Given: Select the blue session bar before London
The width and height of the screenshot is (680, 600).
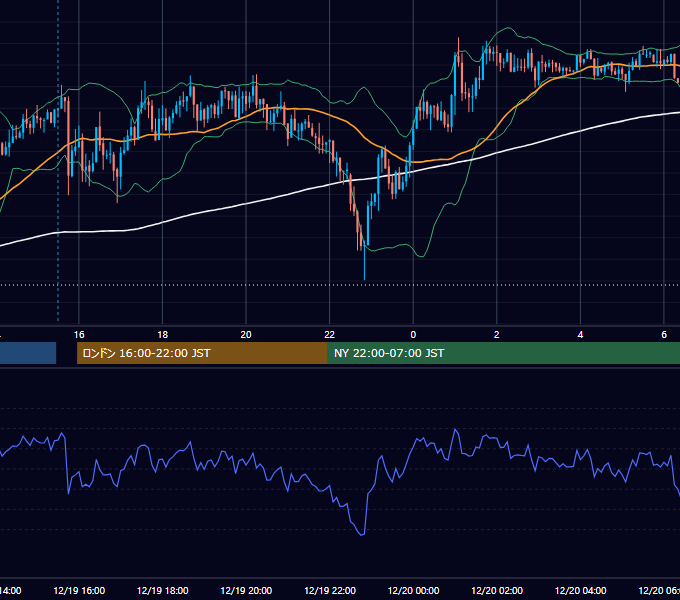Looking at the screenshot, I should click(x=28, y=353).
